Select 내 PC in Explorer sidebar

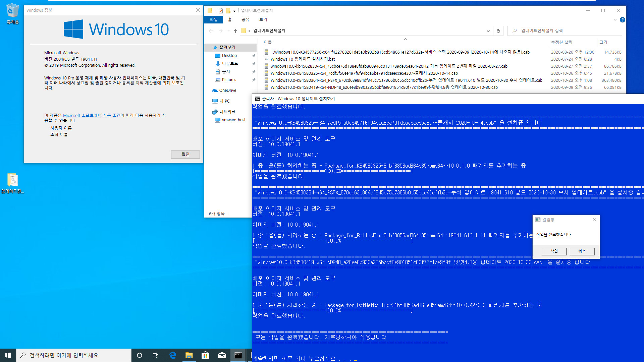[224, 101]
